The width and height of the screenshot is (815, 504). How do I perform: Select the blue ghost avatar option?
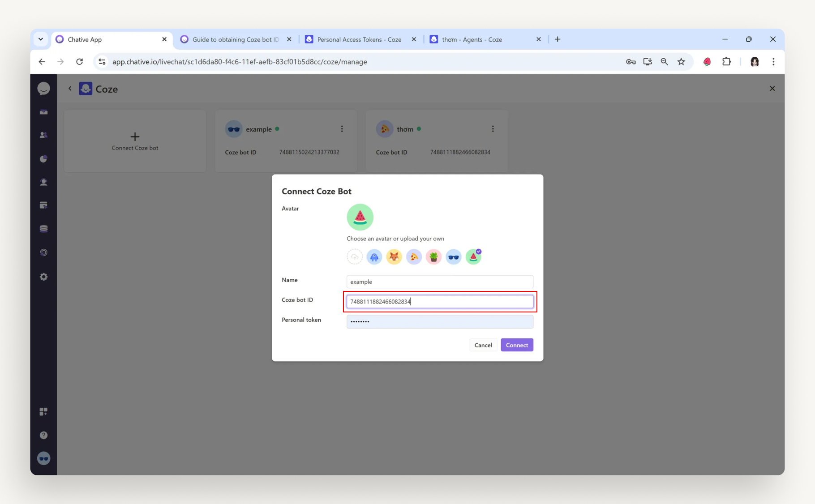coord(374,256)
